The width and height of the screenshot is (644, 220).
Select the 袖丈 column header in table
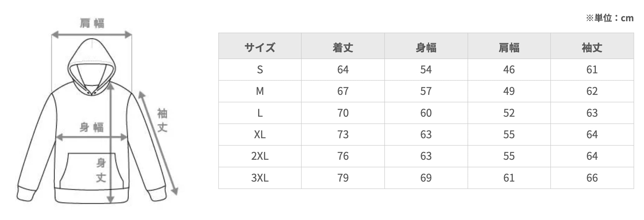coord(592,47)
